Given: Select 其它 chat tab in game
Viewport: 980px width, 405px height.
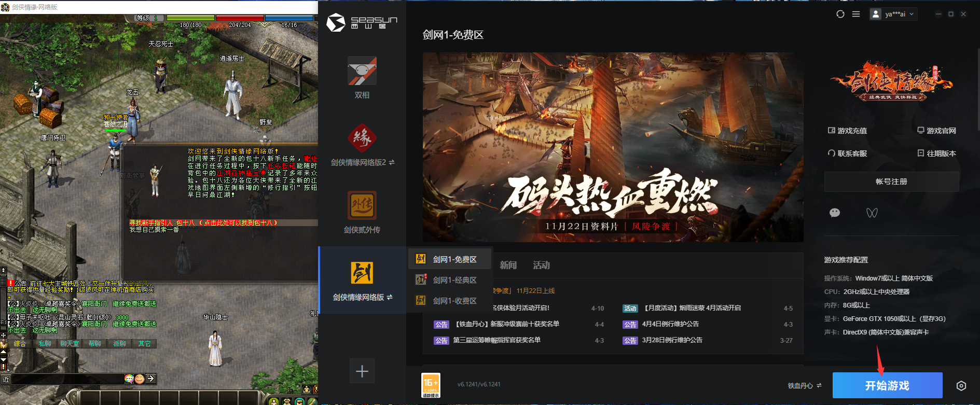Looking at the screenshot, I should click(145, 344).
